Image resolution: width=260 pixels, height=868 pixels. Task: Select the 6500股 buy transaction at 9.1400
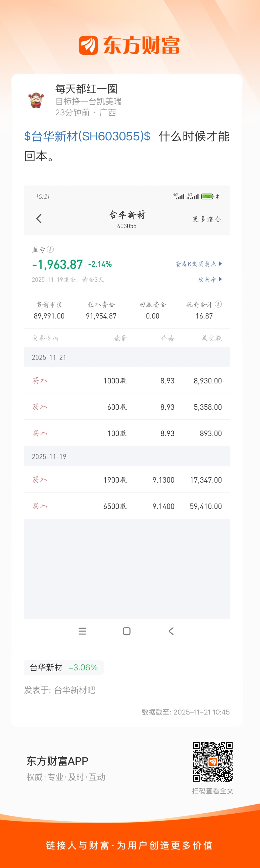click(127, 506)
